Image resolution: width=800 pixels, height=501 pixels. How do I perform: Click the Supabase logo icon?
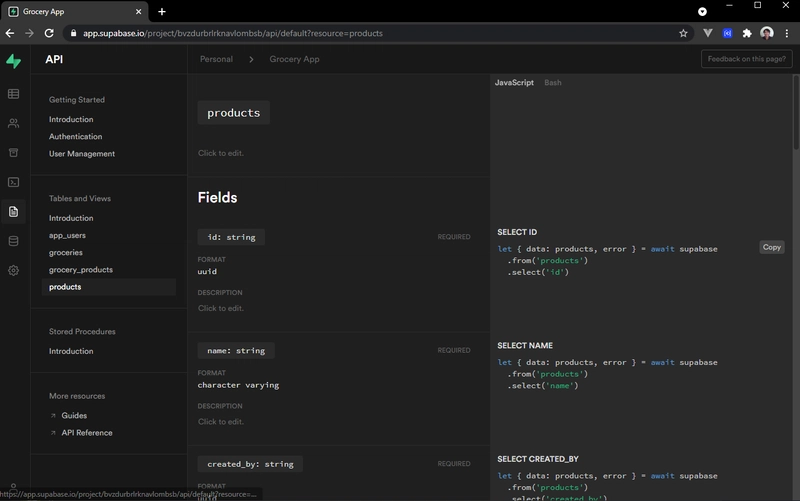(14, 61)
